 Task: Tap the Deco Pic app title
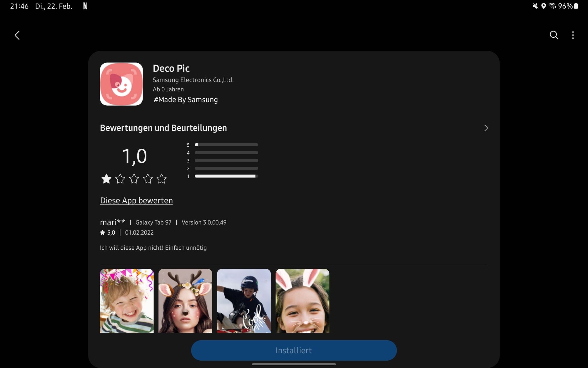[x=171, y=68]
